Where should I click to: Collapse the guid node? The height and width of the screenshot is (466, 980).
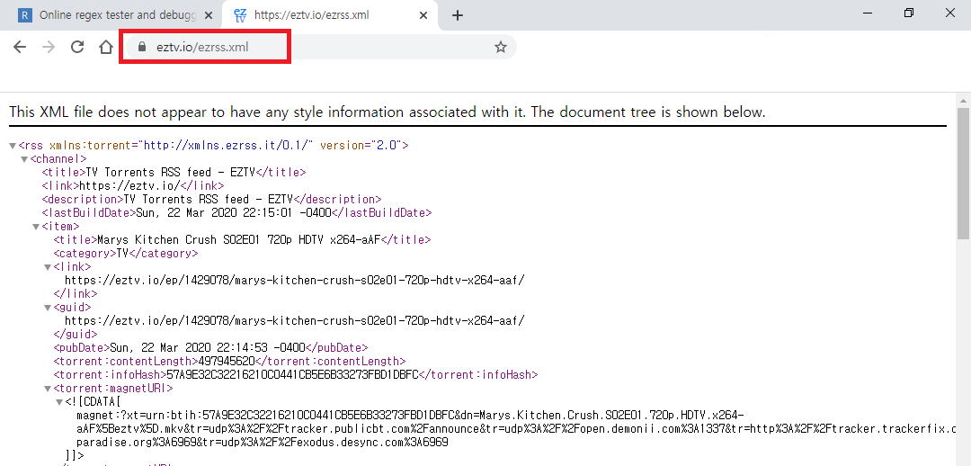point(48,308)
